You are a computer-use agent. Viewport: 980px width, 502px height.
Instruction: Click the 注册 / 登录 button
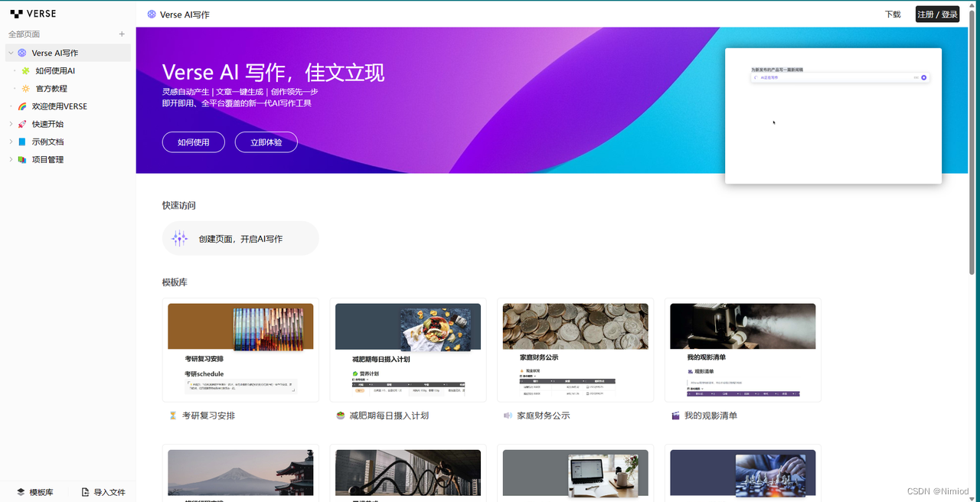click(x=937, y=15)
